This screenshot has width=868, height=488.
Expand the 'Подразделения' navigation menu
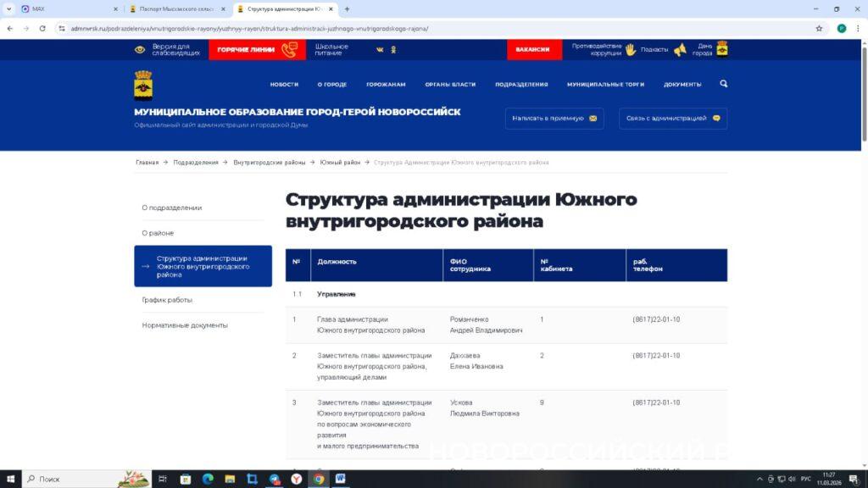click(x=521, y=85)
